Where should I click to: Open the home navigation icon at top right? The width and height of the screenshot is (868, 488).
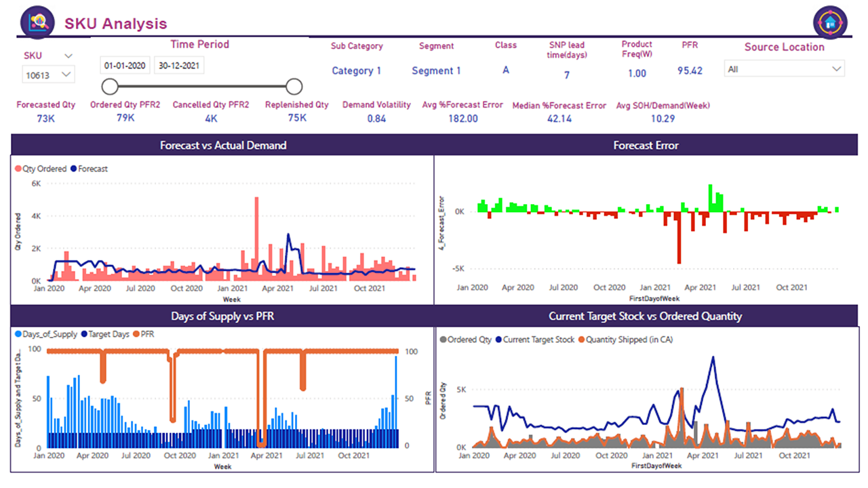[831, 23]
